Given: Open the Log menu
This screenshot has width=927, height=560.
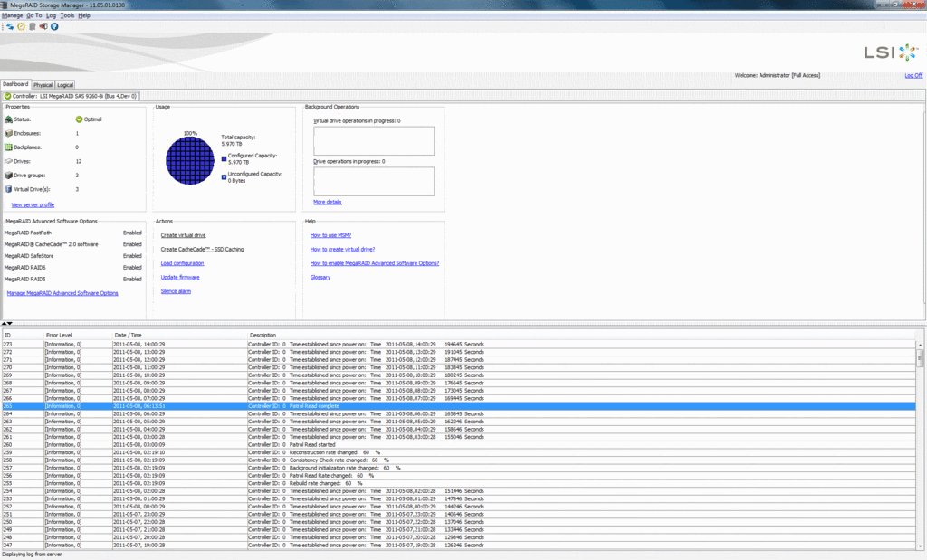Looking at the screenshot, I should pos(52,15).
